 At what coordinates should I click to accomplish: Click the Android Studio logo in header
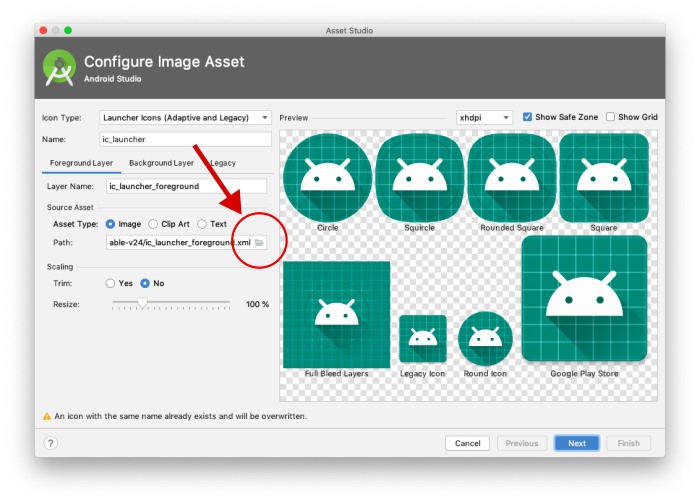tap(59, 68)
